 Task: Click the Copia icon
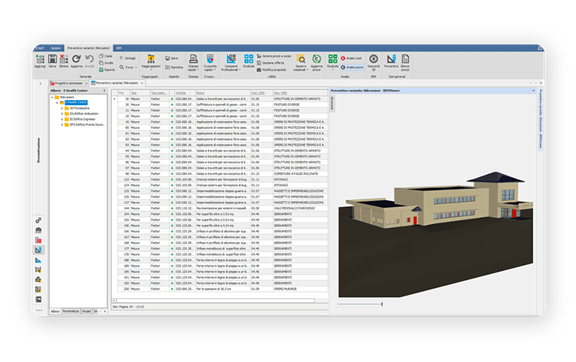click(106, 56)
